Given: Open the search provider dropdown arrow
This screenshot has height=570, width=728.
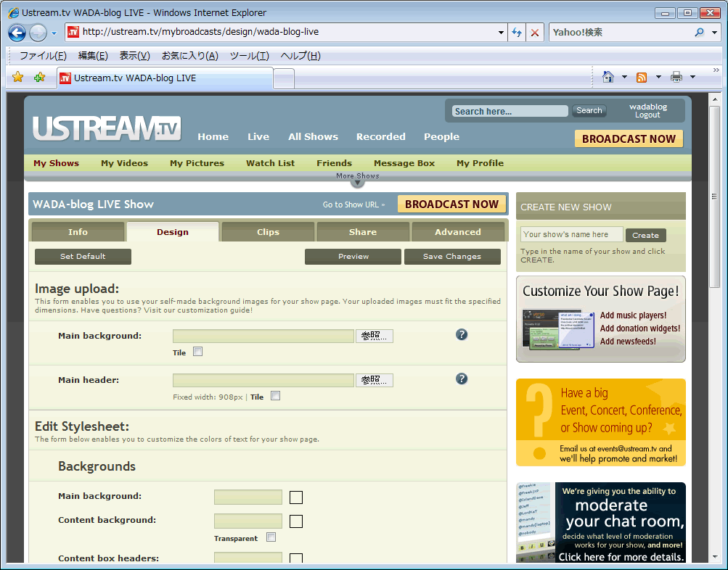Looking at the screenshot, I should [714, 33].
